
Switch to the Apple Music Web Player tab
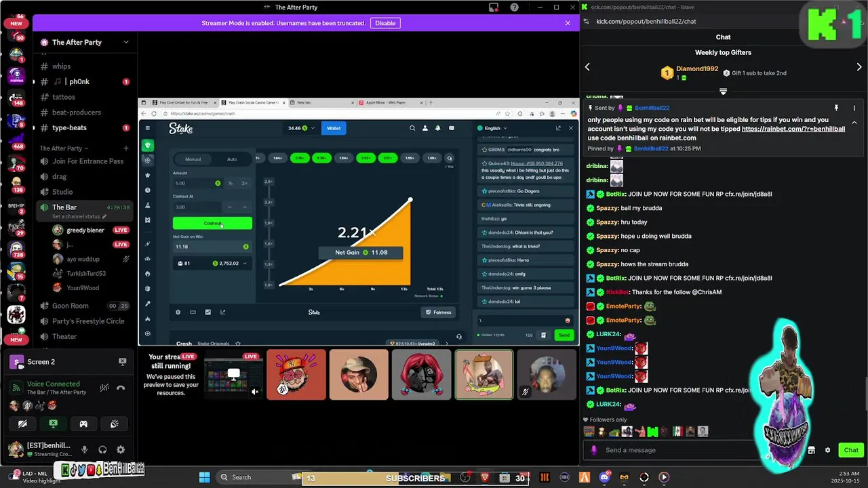pos(389,102)
